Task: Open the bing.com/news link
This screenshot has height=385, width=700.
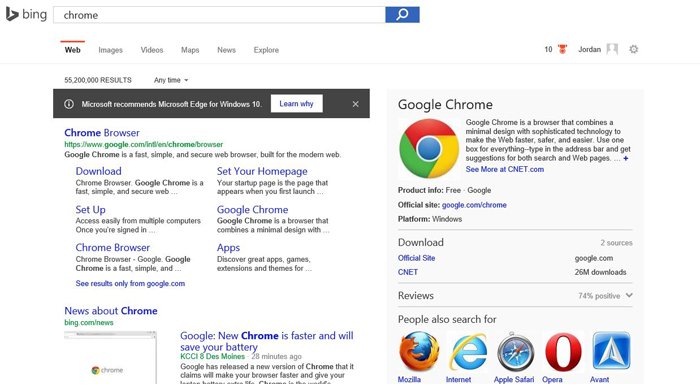Action: click(x=88, y=322)
